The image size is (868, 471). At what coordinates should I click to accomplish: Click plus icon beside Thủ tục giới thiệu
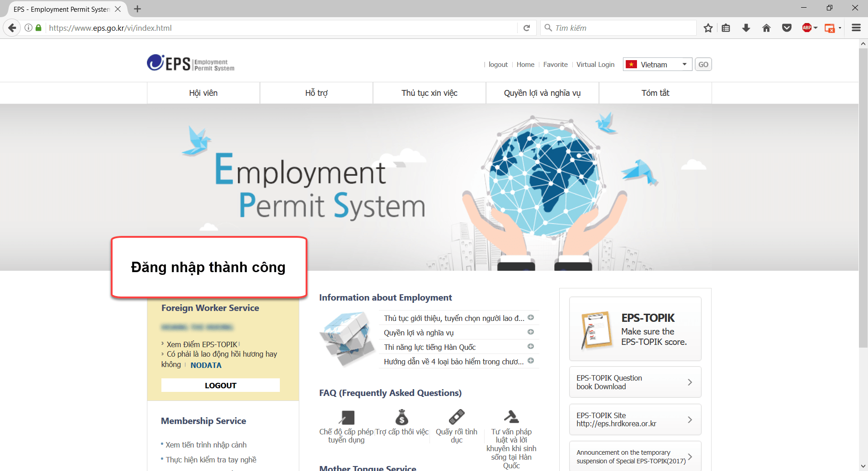pos(531,318)
